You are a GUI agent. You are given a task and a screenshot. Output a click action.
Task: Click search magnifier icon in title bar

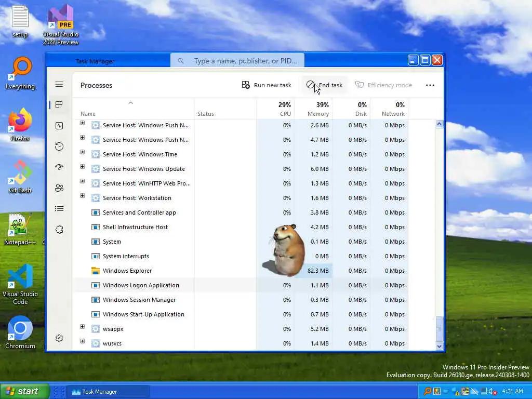[x=181, y=61]
